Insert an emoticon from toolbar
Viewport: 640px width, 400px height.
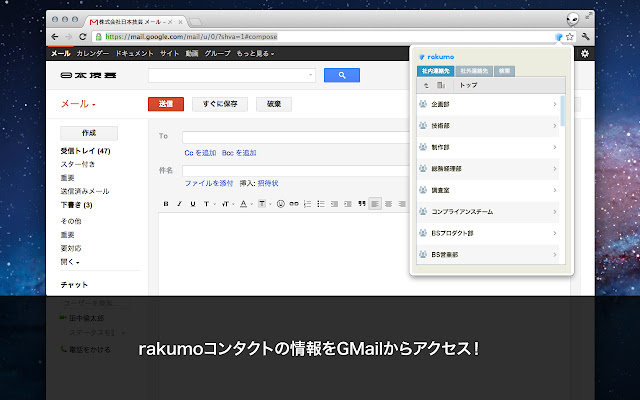point(280,204)
